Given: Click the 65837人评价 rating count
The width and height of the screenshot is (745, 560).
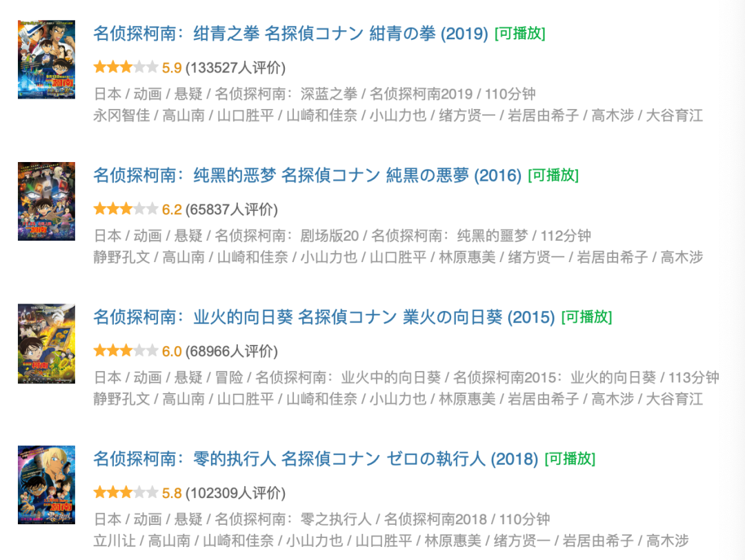Looking at the screenshot, I should point(232,210).
